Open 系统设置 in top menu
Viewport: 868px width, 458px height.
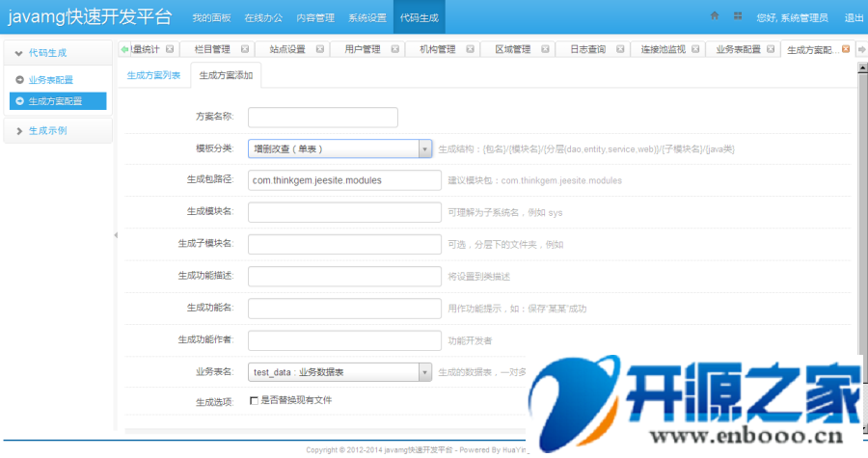367,17
